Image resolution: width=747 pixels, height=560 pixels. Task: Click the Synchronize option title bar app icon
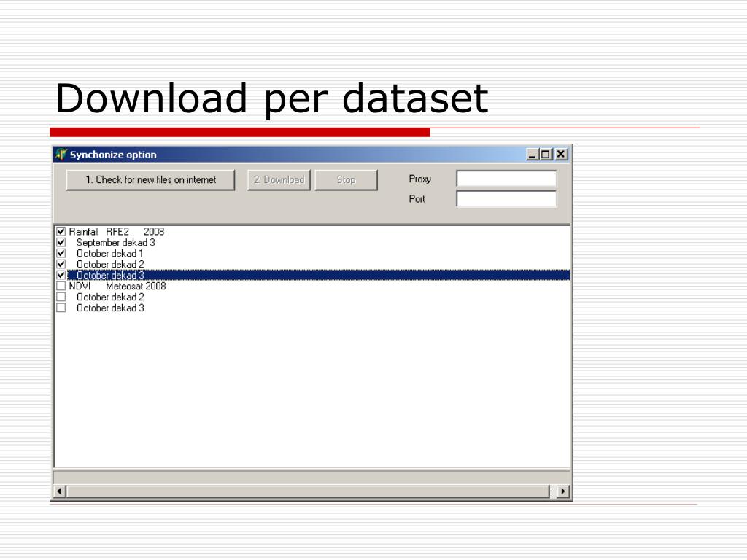point(61,155)
